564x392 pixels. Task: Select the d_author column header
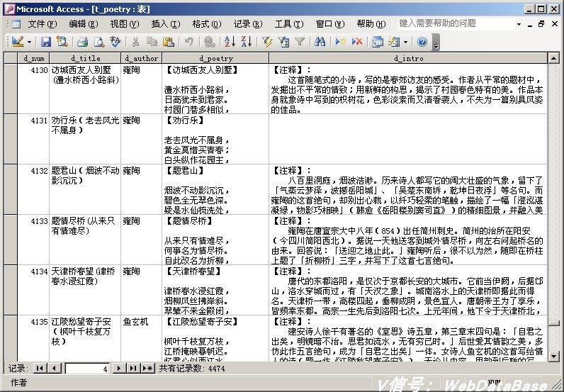pos(142,58)
